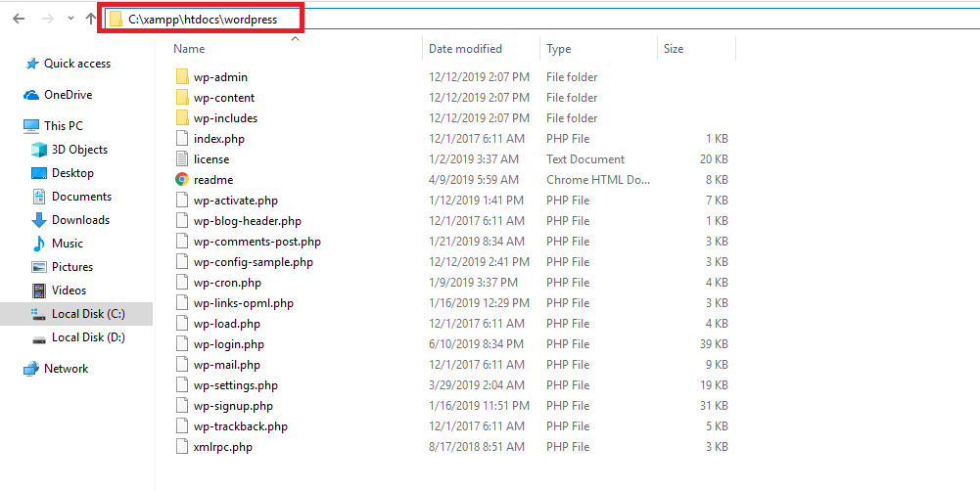Select the wp-trackback.php file
This screenshot has height=491, width=980.
[241, 426]
